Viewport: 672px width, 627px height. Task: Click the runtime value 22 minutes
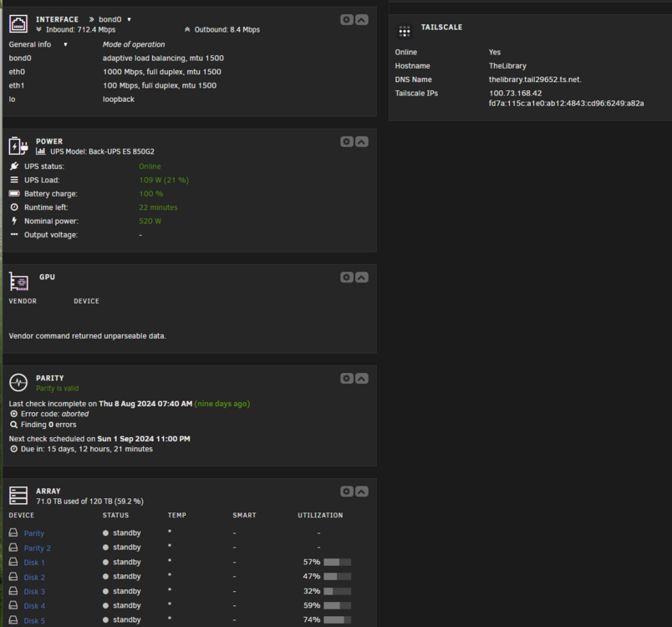tap(158, 207)
